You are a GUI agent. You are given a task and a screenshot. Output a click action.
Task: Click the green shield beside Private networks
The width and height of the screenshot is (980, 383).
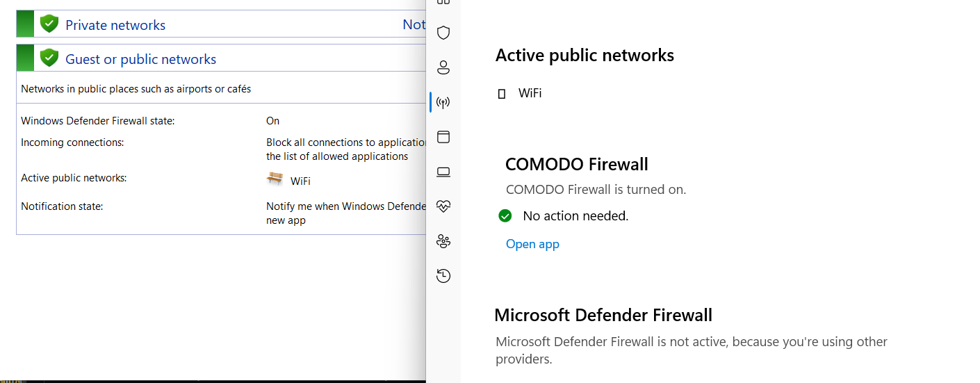tap(49, 24)
